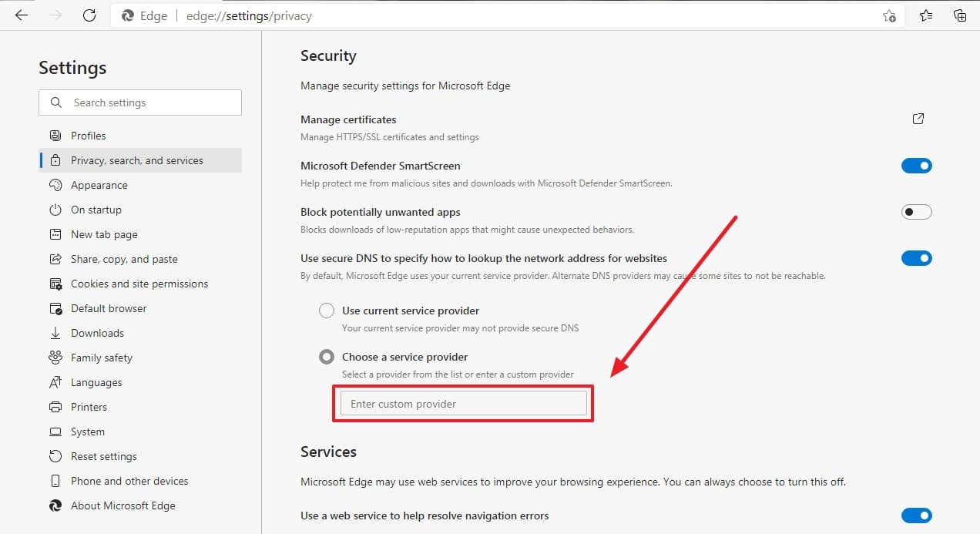Viewport: 980px width, 534px height.
Task: Click the Printers sidebar icon
Action: pos(55,407)
